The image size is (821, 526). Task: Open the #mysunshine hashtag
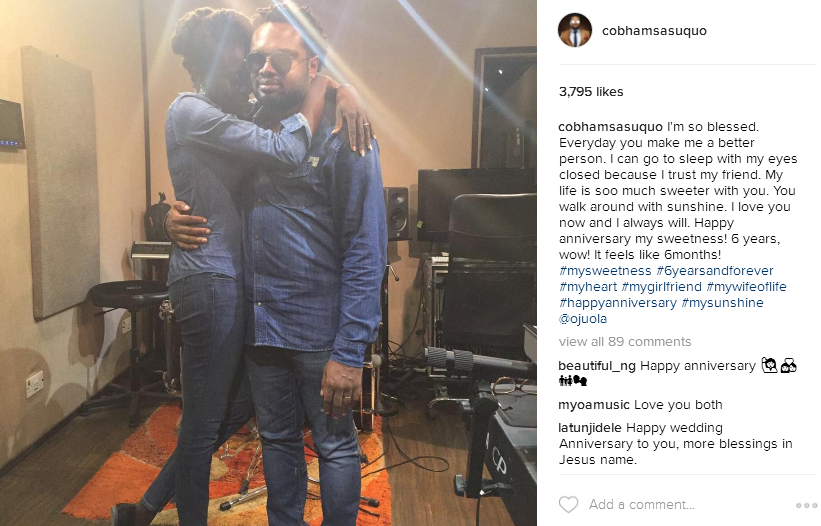click(723, 303)
